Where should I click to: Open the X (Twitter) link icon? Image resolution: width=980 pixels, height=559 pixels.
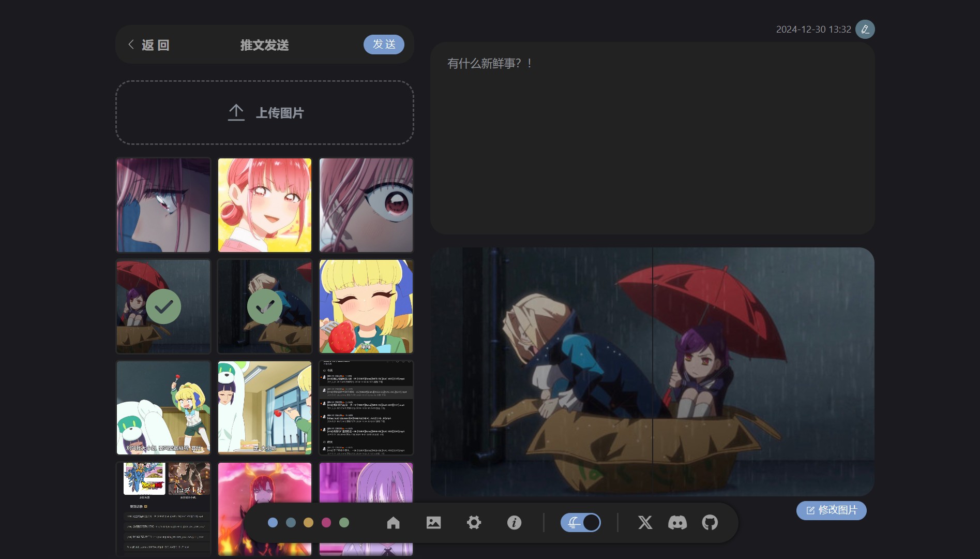pos(645,523)
